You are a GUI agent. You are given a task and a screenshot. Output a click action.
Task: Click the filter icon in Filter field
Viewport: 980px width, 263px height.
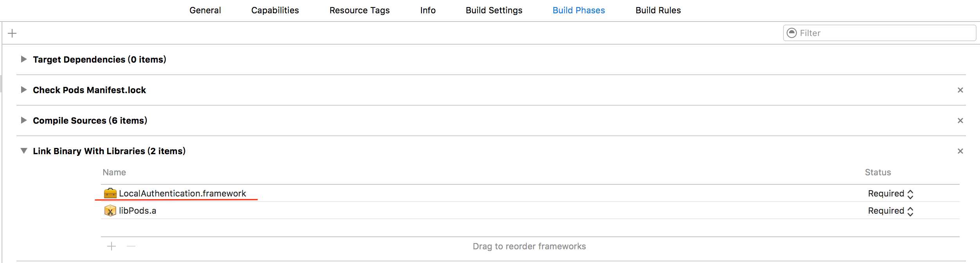(x=792, y=33)
